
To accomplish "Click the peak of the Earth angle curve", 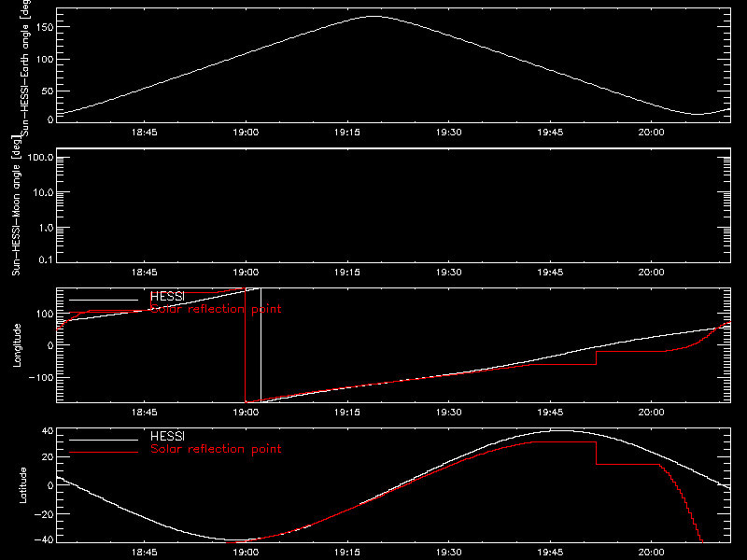I will [x=374, y=17].
